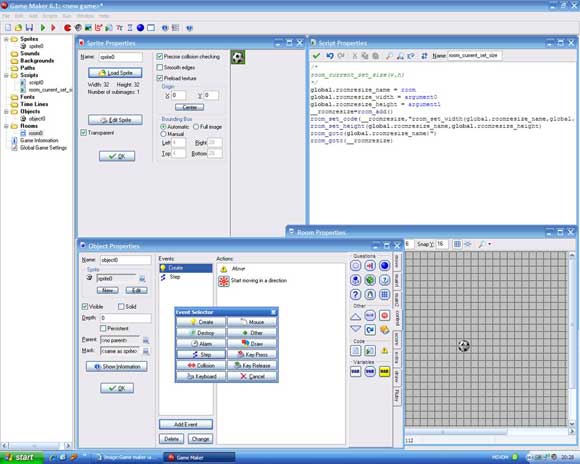Viewport: 580px width, 464px height.
Task: Select the question mark expression action
Action: tap(355, 295)
